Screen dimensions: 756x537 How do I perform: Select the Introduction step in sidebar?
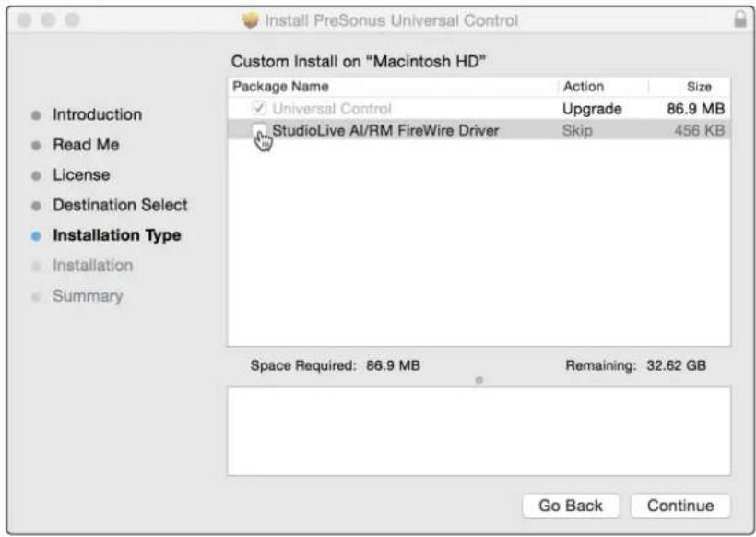pos(97,114)
